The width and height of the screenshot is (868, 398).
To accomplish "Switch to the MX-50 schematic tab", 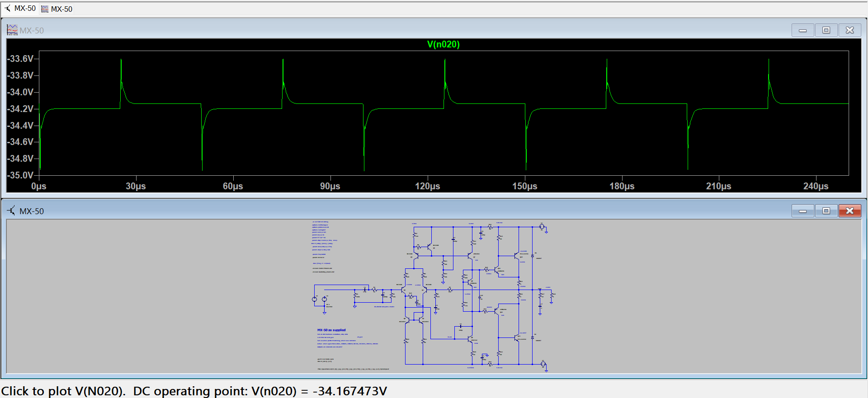I will pos(19,9).
